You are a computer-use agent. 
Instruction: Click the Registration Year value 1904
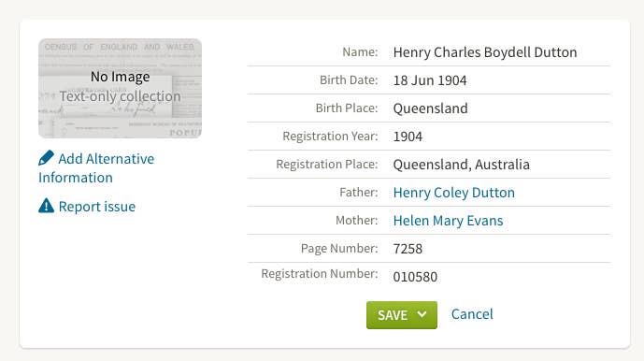[x=408, y=137]
